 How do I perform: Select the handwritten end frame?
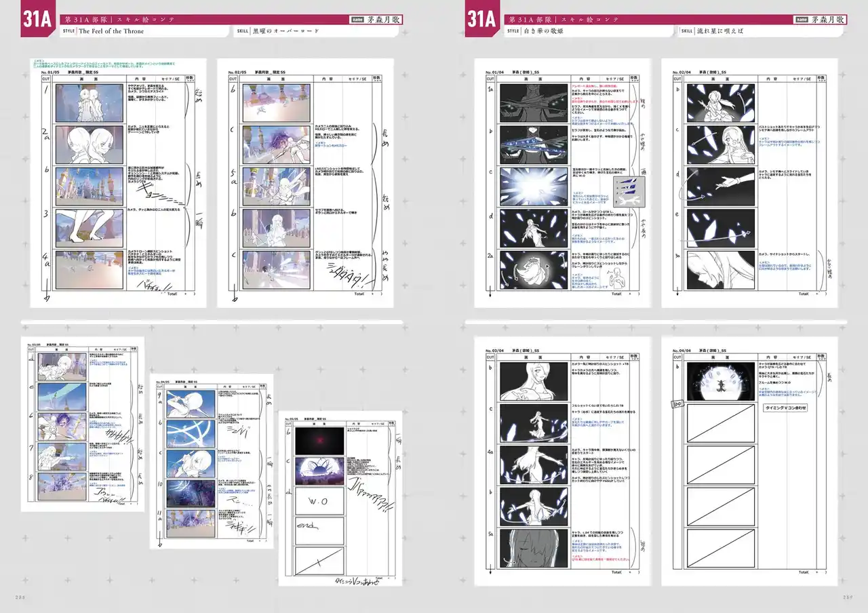[319, 531]
